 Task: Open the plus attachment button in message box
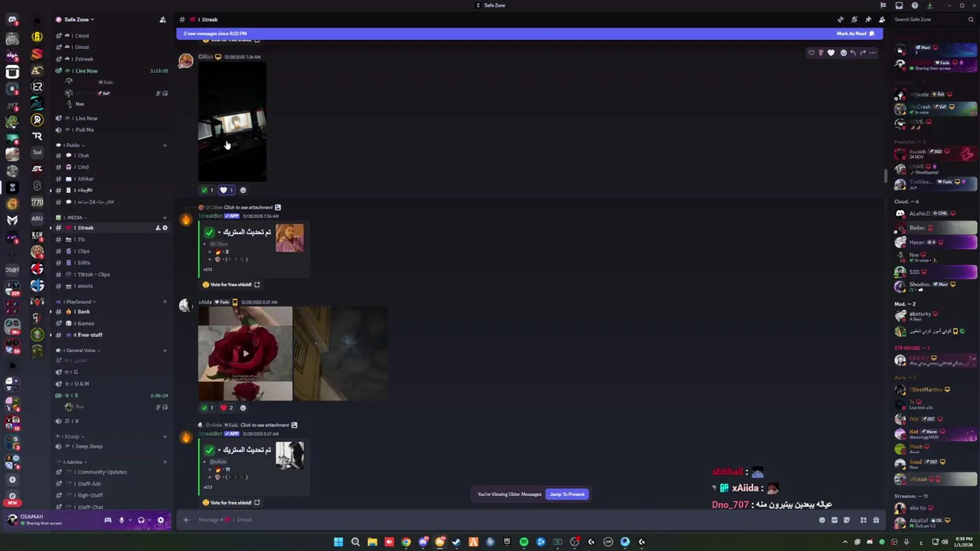185,520
